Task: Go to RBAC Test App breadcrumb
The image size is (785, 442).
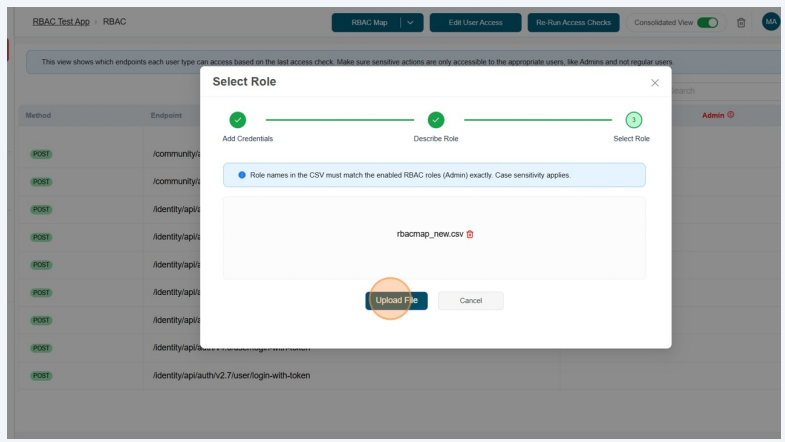Action: pyautogui.click(x=61, y=22)
